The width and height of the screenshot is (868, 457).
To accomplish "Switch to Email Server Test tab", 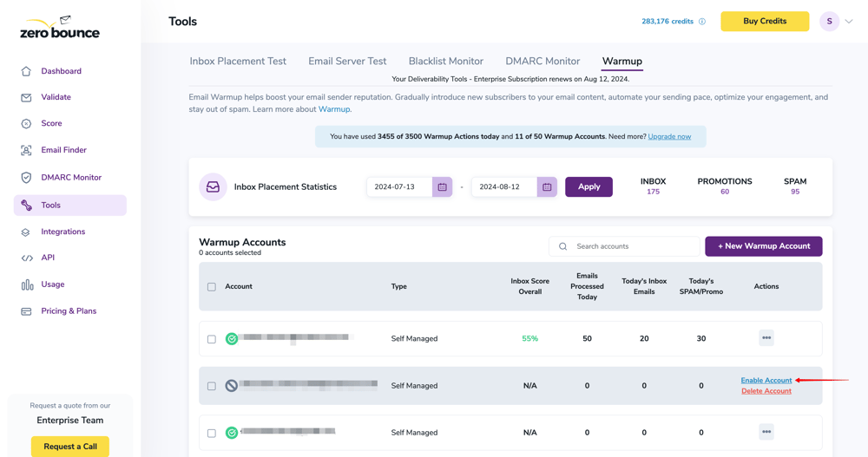I will [347, 62].
